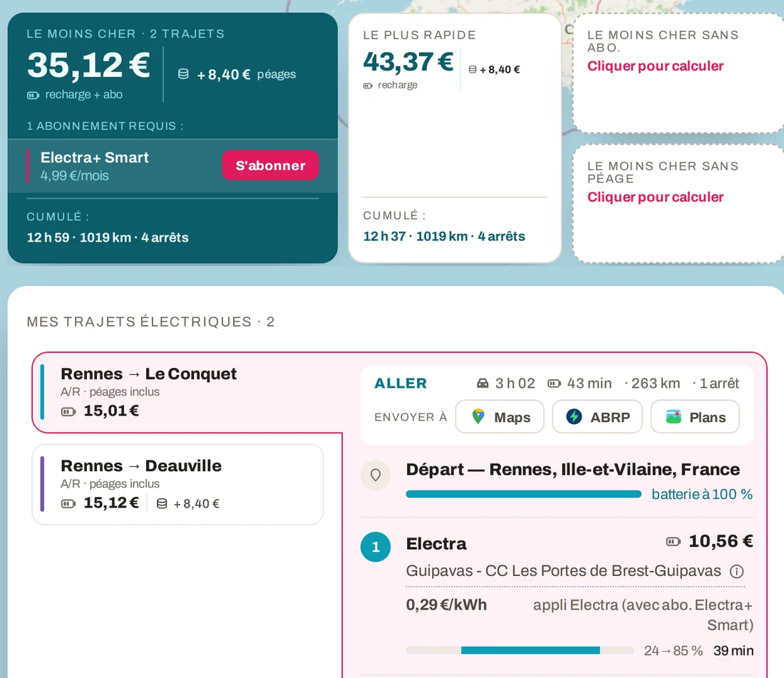784x678 pixels.
Task: Click the Départ — Rennes, Ille-et-Vilaine heading
Action: click(573, 470)
